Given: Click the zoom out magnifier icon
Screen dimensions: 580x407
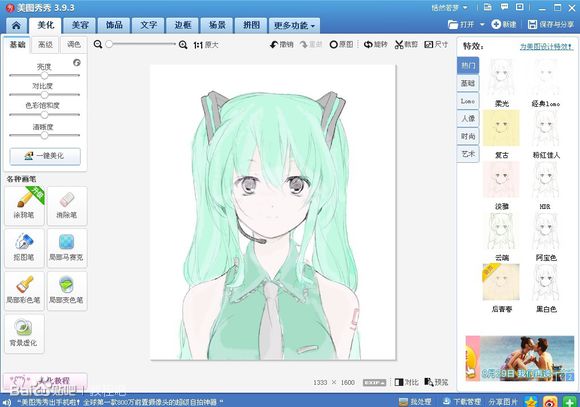Looking at the screenshot, I should [98, 44].
